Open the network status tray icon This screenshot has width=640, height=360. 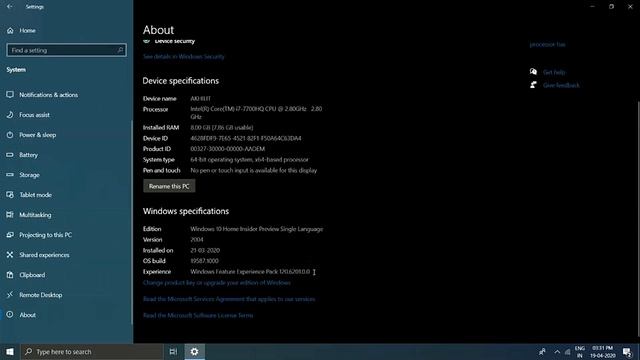568,351
